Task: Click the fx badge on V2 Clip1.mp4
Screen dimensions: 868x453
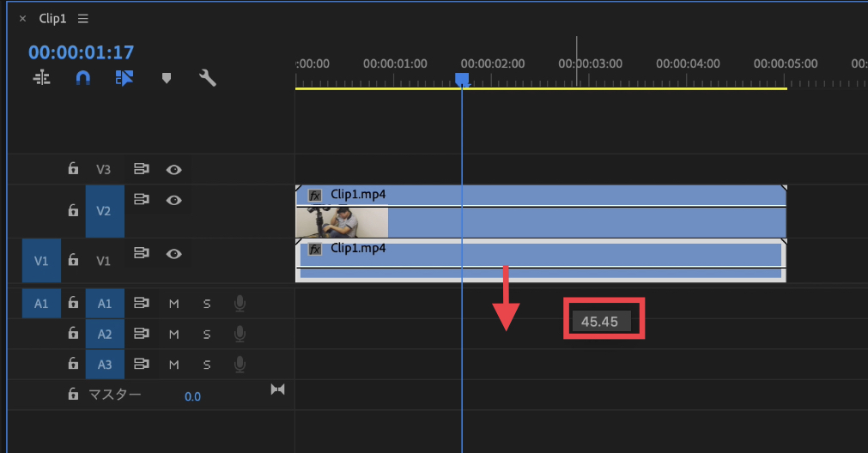Action: pos(315,195)
